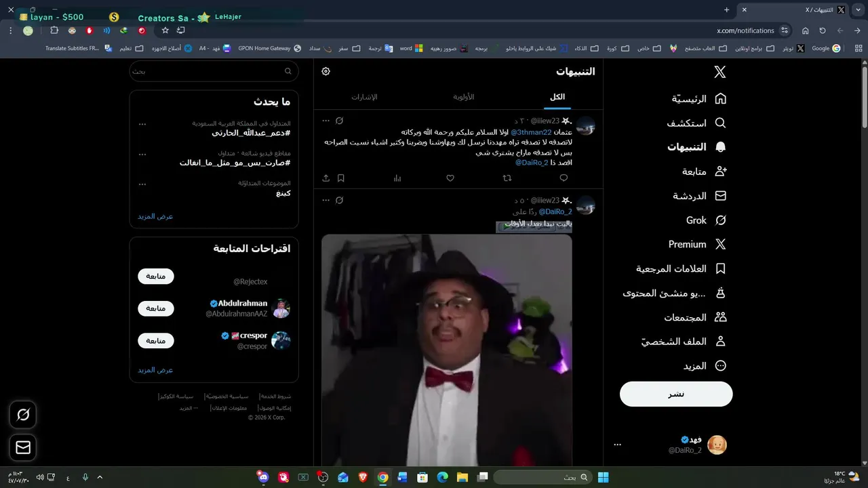
Task: Open شروط الخدمة footer link
Action: (276, 396)
